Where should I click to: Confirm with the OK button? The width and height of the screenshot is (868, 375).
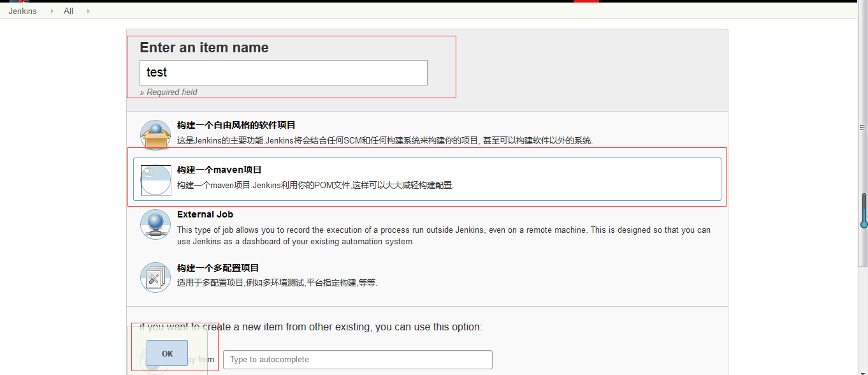pyautogui.click(x=167, y=353)
